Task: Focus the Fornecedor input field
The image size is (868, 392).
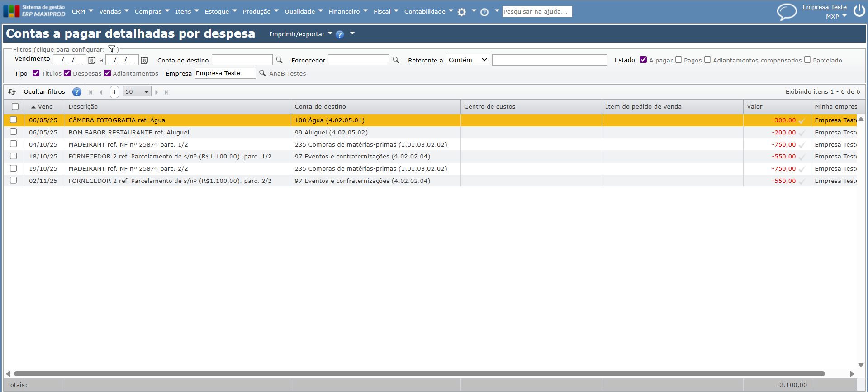Action: [358, 60]
